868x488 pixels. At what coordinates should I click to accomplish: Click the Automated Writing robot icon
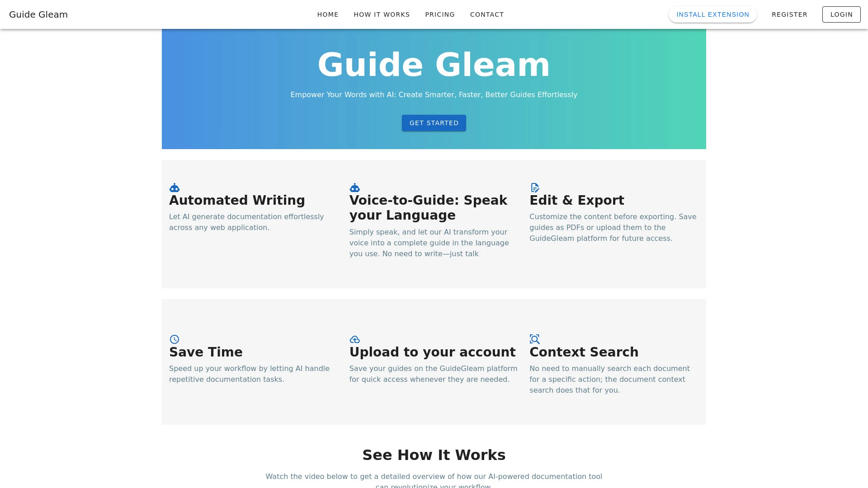tap(174, 188)
